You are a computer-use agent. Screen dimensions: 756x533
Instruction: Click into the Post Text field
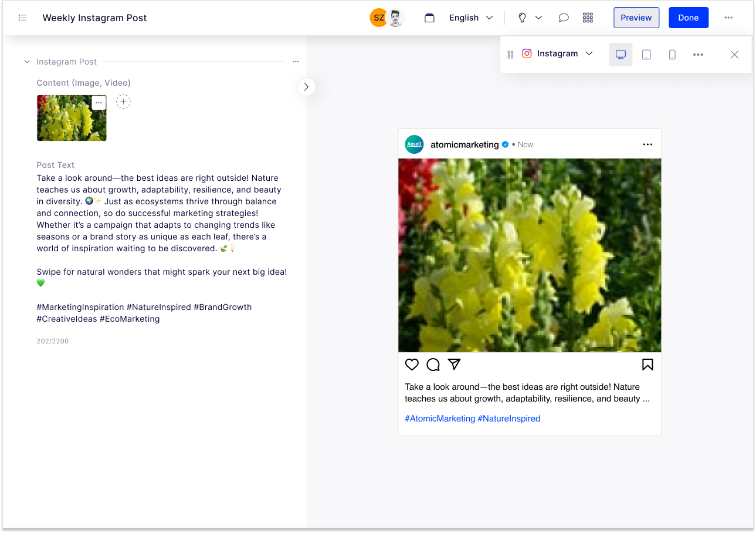pos(162,248)
